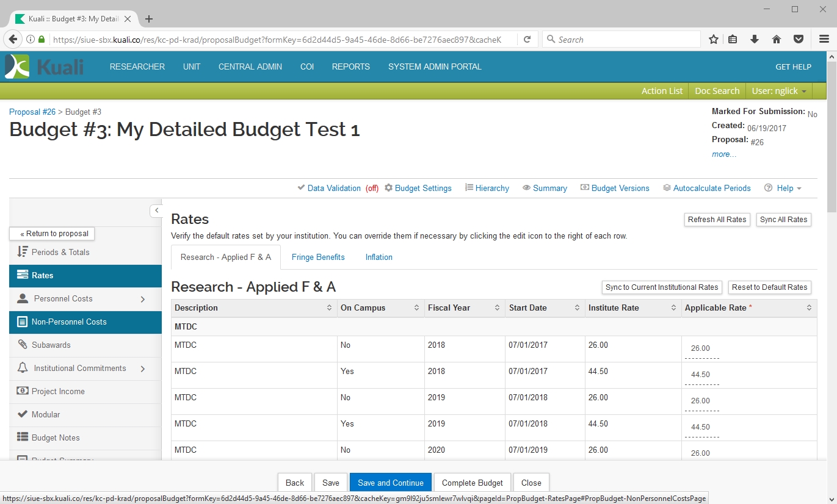This screenshot has width=837, height=504.
Task: Expand the Personnel Costs section
Action: [142, 299]
